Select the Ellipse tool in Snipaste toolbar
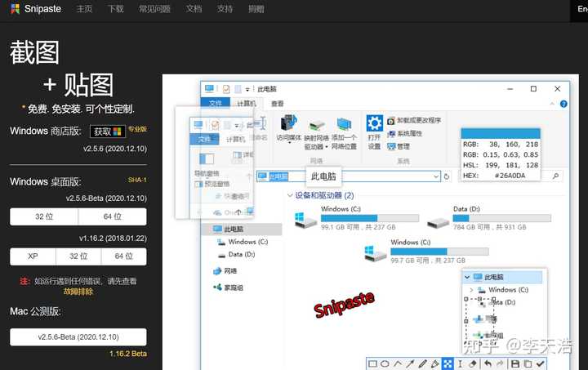588x370 pixels. [x=385, y=363]
